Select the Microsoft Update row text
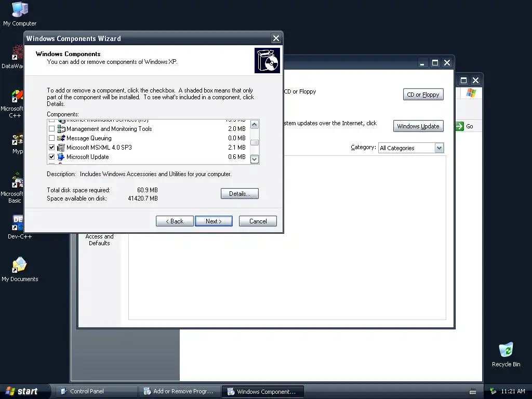This screenshot has height=399, width=532. pos(87,157)
